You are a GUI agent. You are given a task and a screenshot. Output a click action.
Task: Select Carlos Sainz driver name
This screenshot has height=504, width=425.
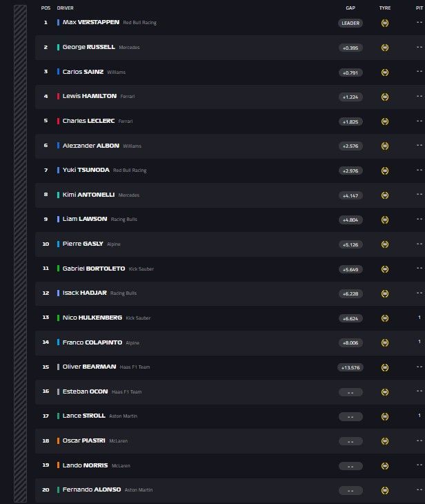(83, 72)
